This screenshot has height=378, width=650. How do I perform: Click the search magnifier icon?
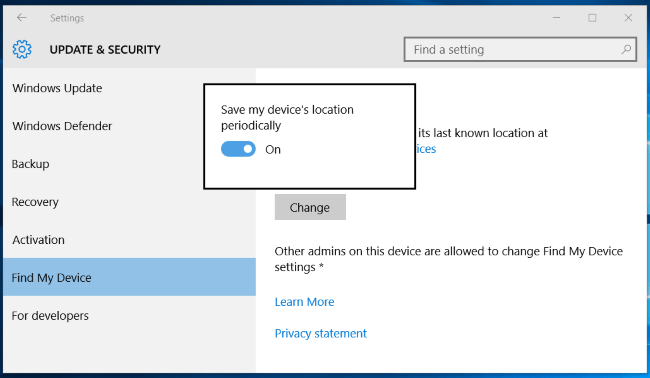tap(626, 49)
